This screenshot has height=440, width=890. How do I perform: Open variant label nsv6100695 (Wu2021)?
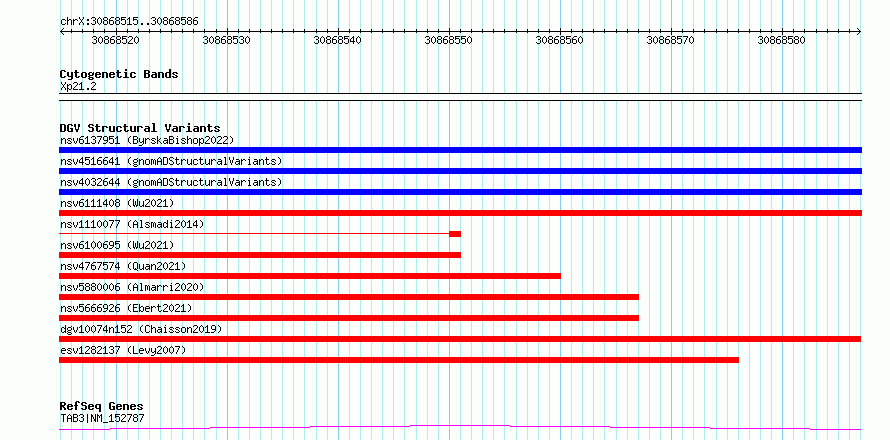click(117, 245)
